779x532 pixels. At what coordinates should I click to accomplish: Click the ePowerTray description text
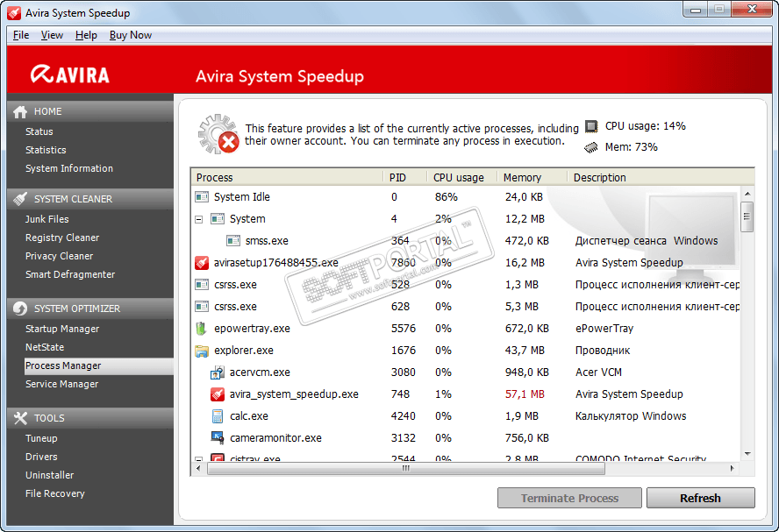point(604,329)
